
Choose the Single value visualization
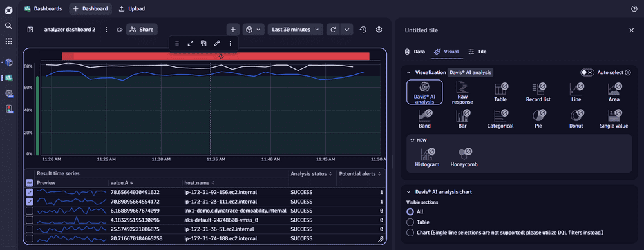click(614, 119)
